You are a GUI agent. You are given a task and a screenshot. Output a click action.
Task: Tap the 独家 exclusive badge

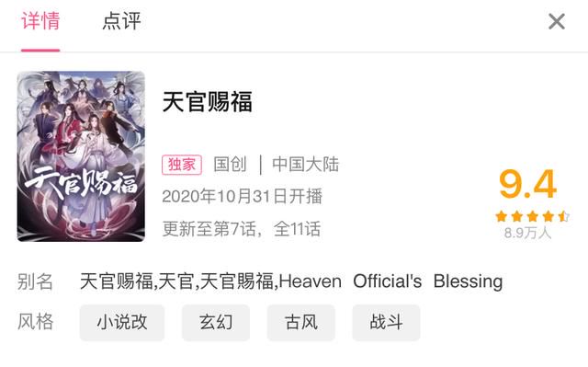(182, 165)
